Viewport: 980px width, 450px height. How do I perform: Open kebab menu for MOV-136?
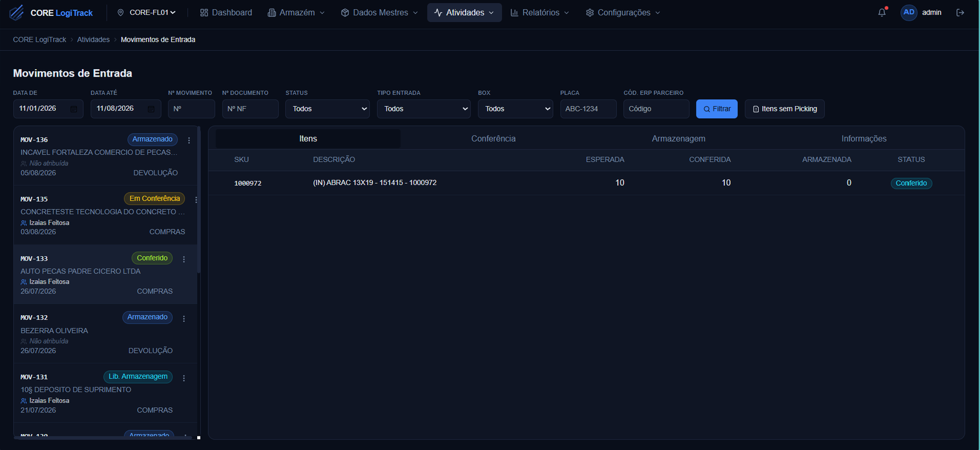(189, 140)
